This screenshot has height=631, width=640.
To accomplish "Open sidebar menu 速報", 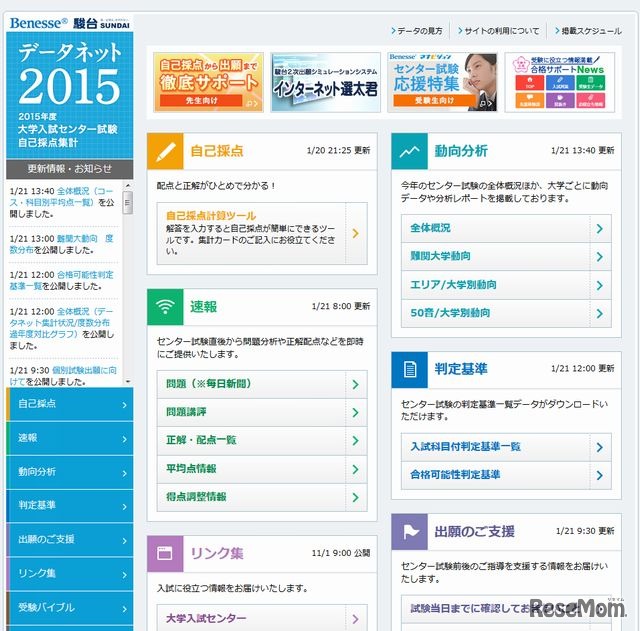I will pyautogui.click(x=70, y=438).
